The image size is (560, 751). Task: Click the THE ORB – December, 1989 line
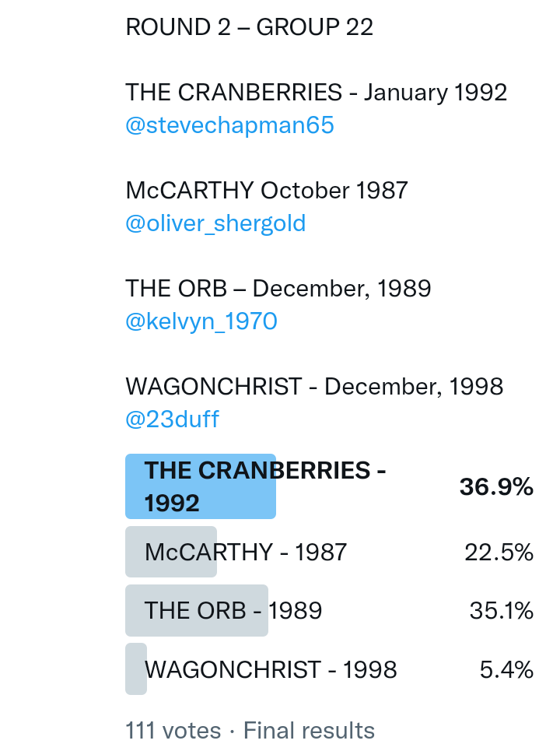[x=278, y=289]
